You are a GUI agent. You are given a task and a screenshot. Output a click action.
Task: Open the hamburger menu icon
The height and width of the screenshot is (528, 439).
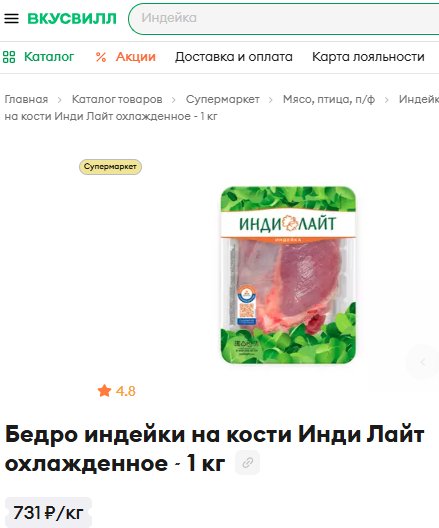tap(11, 18)
